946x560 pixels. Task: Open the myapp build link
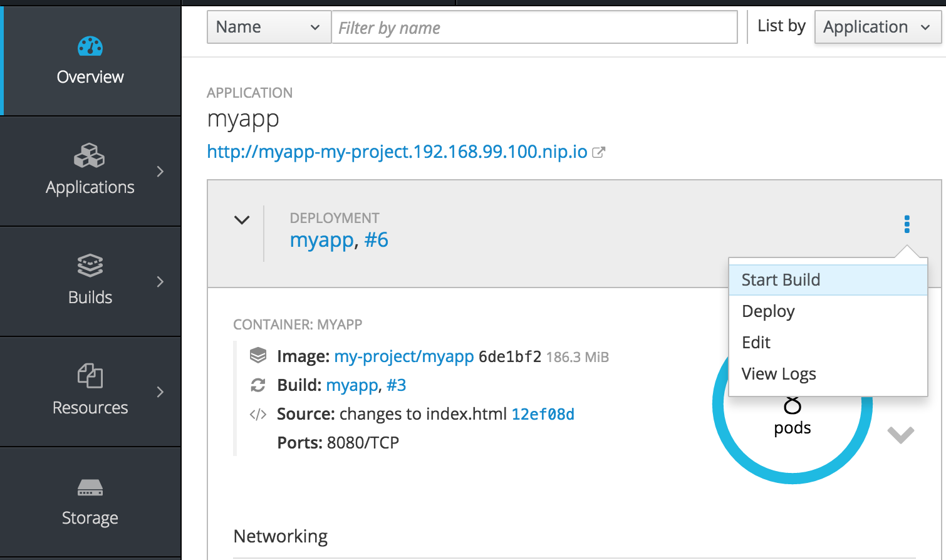point(352,385)
